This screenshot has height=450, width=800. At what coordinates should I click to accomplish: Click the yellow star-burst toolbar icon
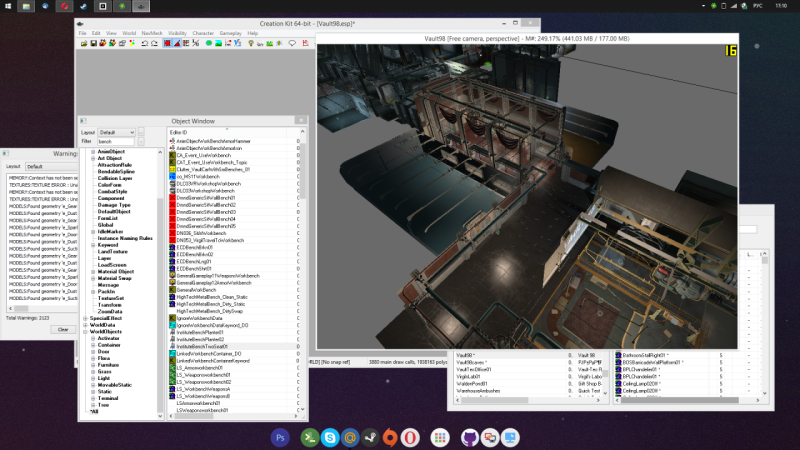[279, 43]
